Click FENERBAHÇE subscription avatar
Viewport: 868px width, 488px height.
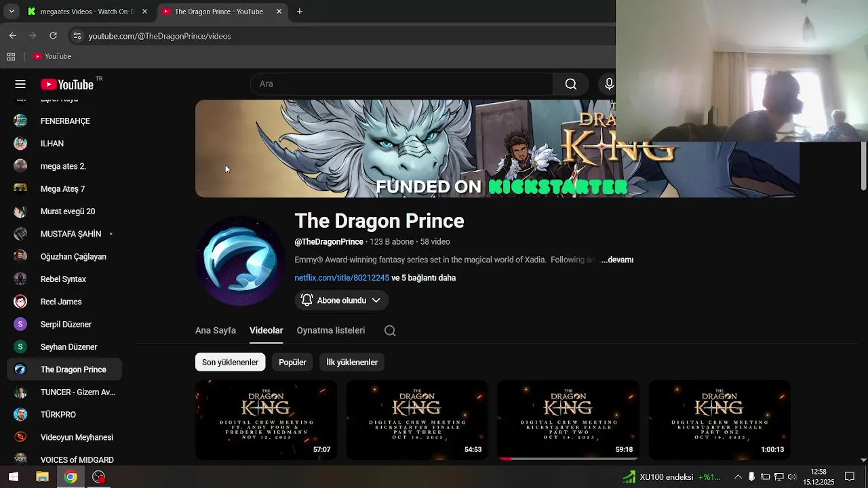point(20,121)
